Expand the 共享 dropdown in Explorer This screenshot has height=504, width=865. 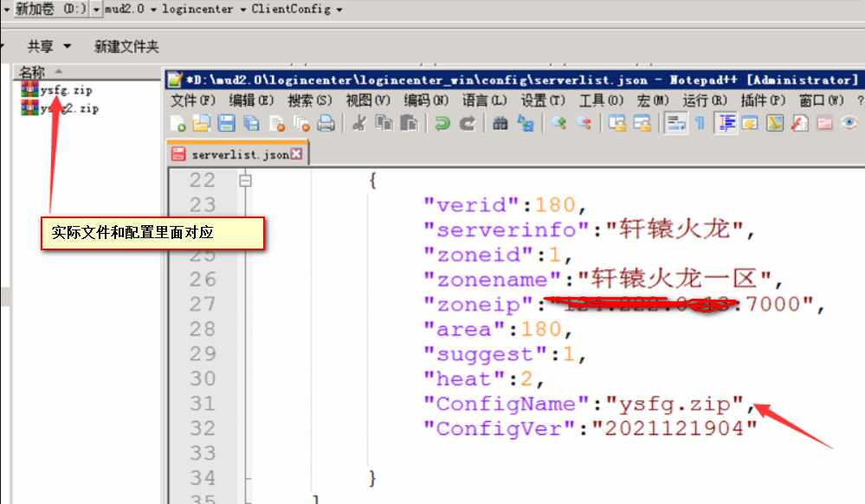48,46
